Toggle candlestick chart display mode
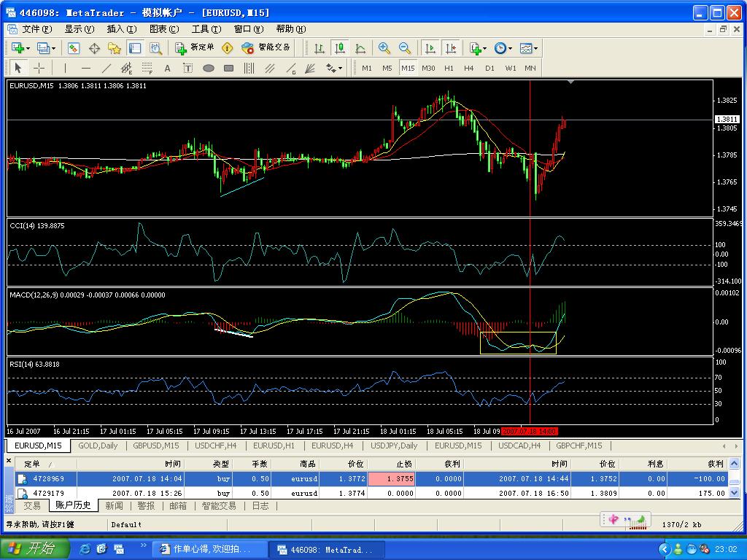The width and height of the screenshot is (747, 560). pyautogui.click(x=340, y=48)
